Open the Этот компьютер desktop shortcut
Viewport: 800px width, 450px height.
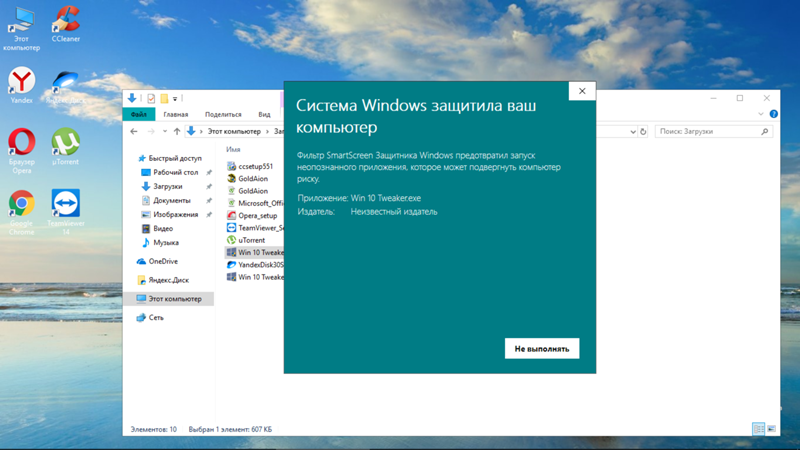tap(21, 29)
